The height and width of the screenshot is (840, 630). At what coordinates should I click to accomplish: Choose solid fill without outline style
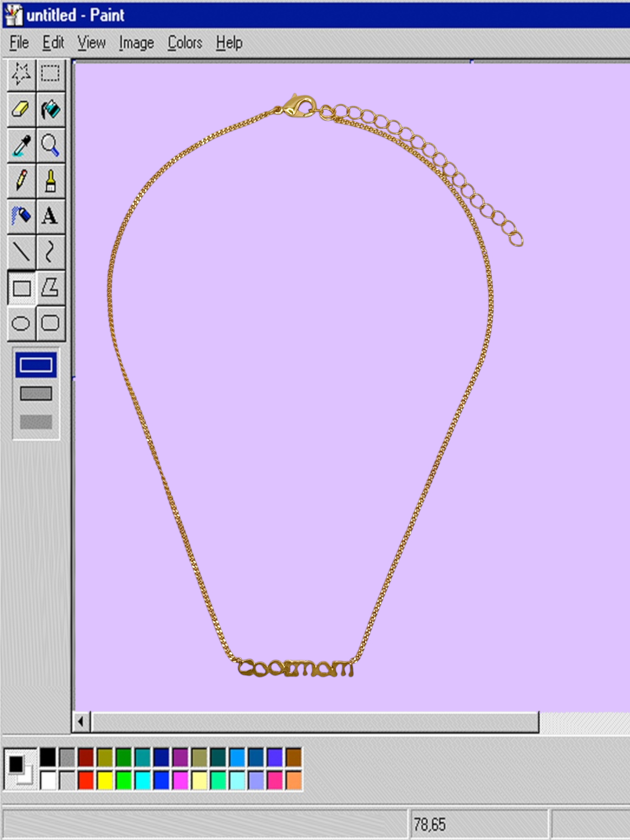36,422
